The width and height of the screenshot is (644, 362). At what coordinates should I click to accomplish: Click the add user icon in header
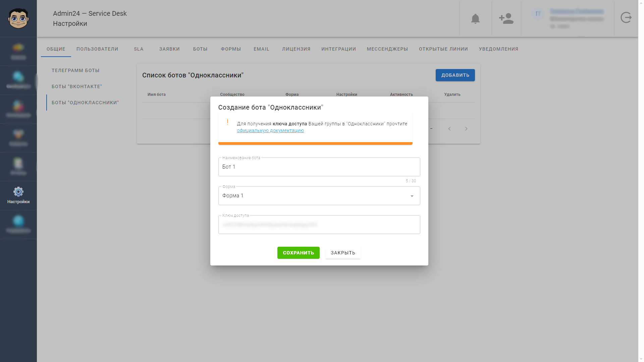506,18
